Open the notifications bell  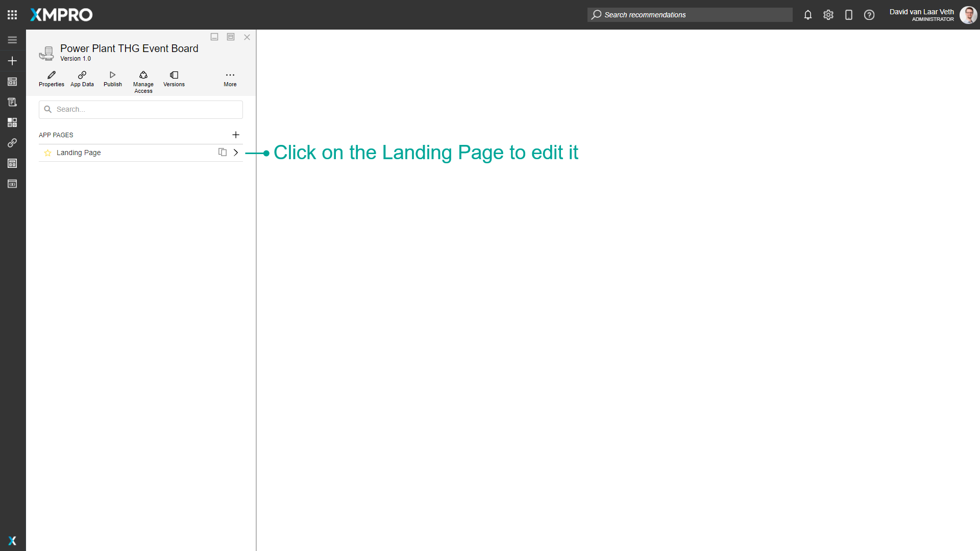tap(808, 15)
